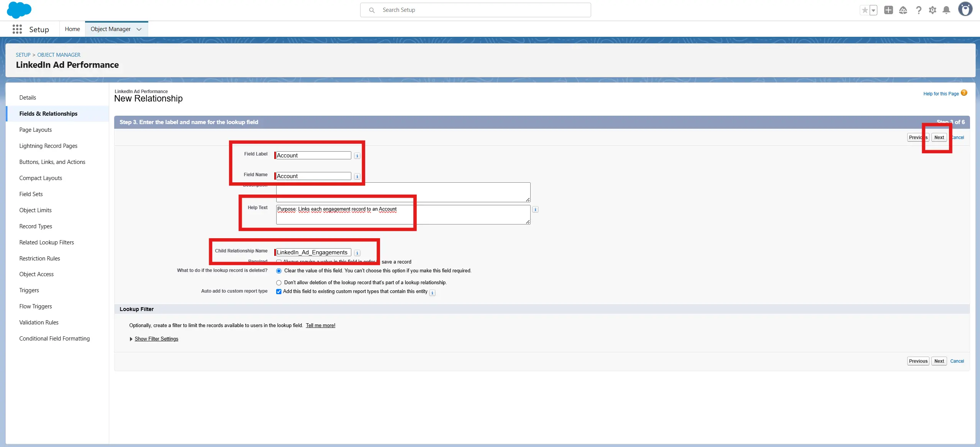The height and width of the screenshot is (447, 980).
Task: Open the App Launcher grid icon
Action: pos(17,29)
